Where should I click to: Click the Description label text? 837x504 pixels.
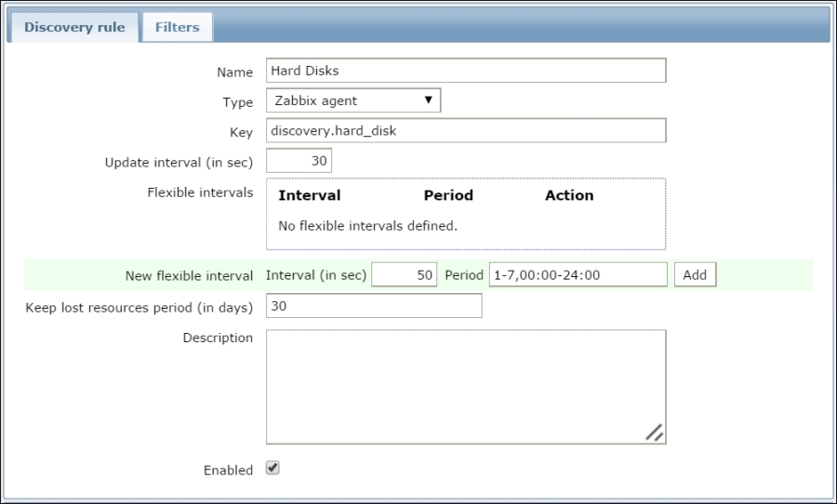[218, 338]
